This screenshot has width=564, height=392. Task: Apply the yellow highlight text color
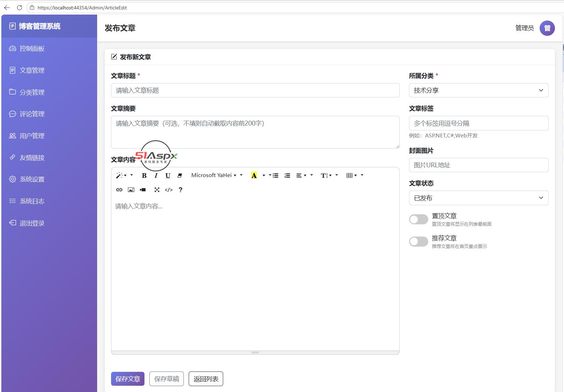254,176
